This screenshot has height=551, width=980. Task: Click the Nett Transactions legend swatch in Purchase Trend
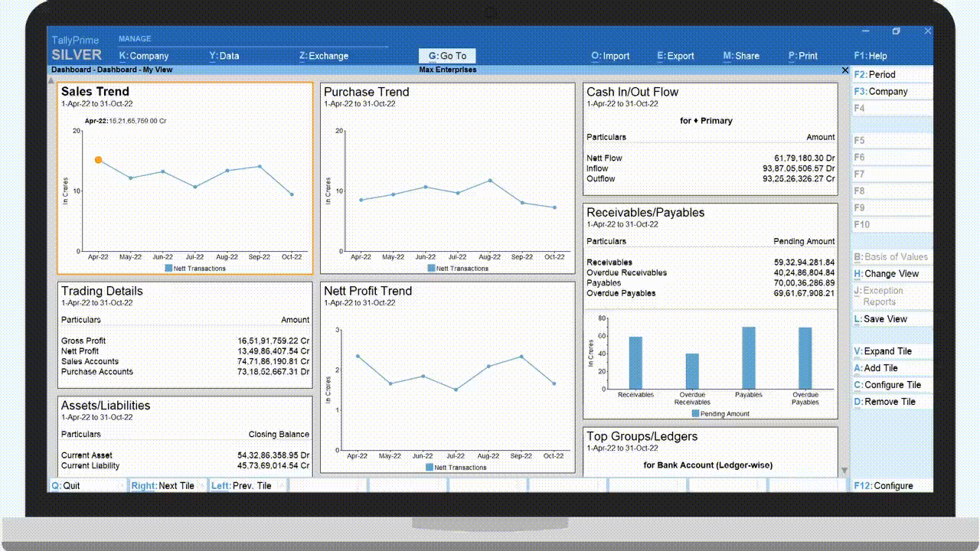[431, 269]
